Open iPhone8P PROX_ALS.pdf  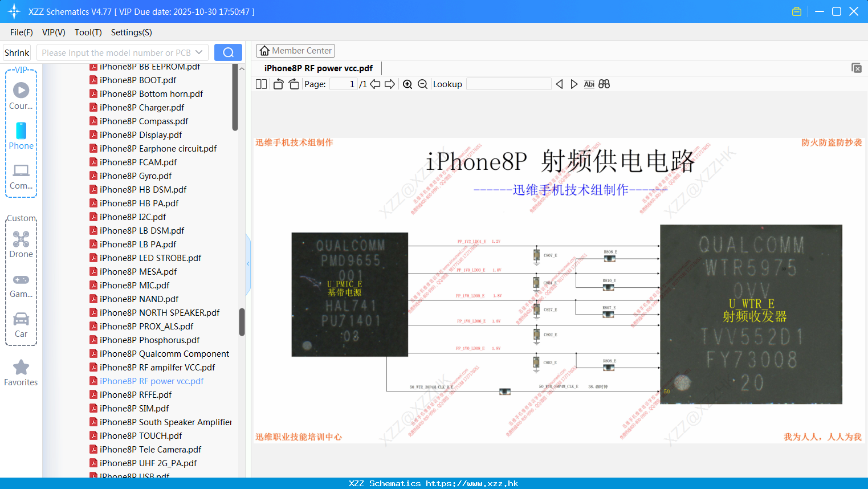coord(146,327)
